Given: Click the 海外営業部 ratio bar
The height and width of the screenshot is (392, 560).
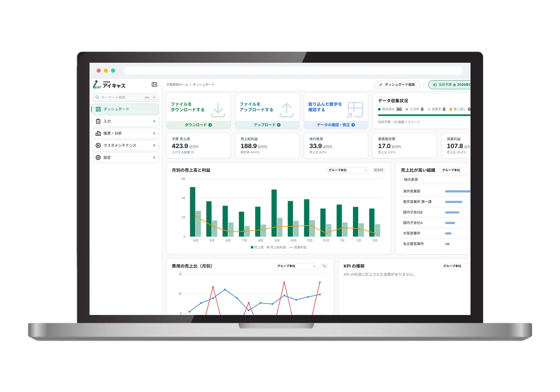Looking at the screenshot, I should 458,191.
